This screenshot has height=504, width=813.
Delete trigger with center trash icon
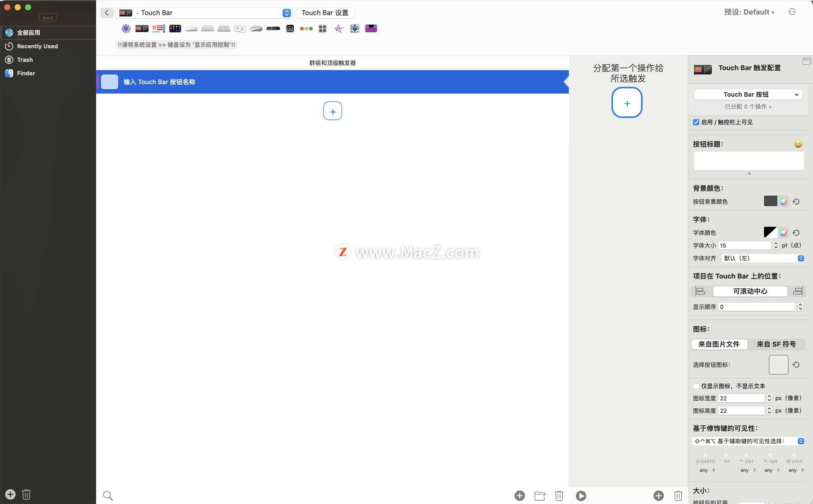559,496
